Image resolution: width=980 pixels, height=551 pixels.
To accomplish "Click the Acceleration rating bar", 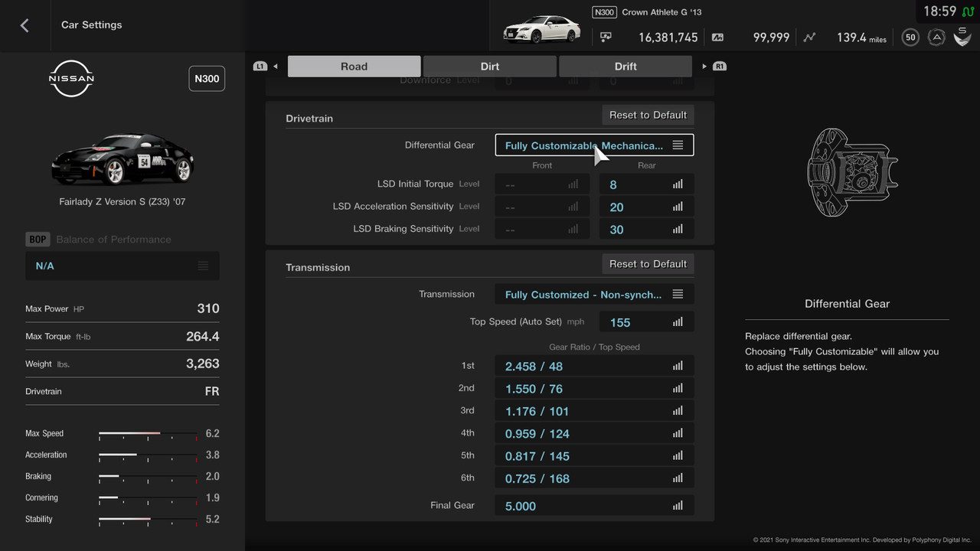I will [148, 455].
